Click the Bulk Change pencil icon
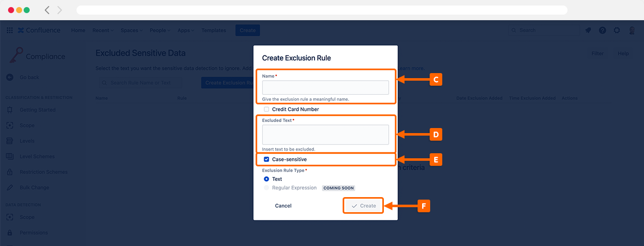The image size is (644, 246). click(10, 188)
